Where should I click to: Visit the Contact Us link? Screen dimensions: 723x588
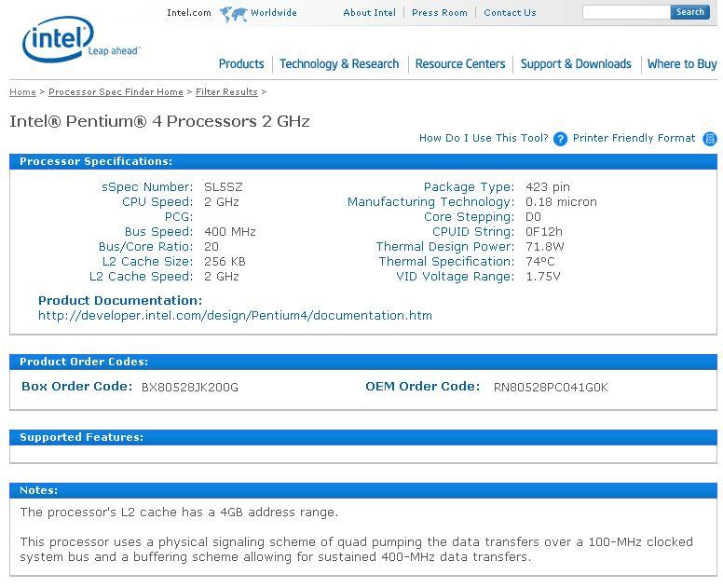coord(510,13)
